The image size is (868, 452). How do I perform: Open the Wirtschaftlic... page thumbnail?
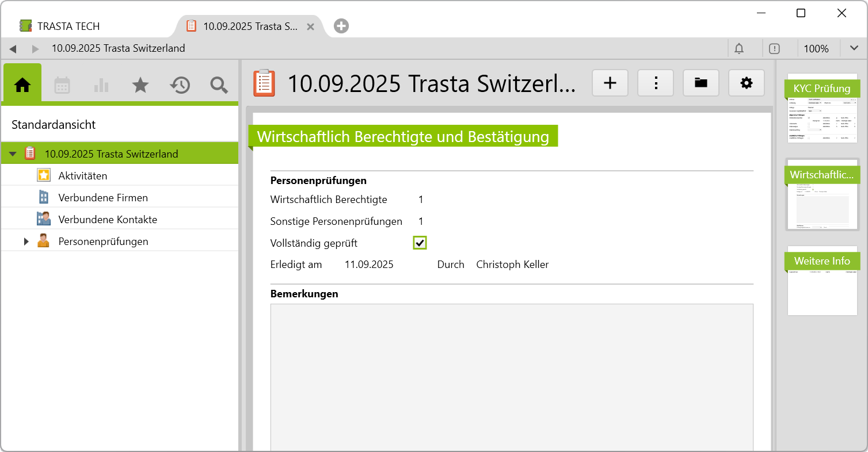coord(823,194)
